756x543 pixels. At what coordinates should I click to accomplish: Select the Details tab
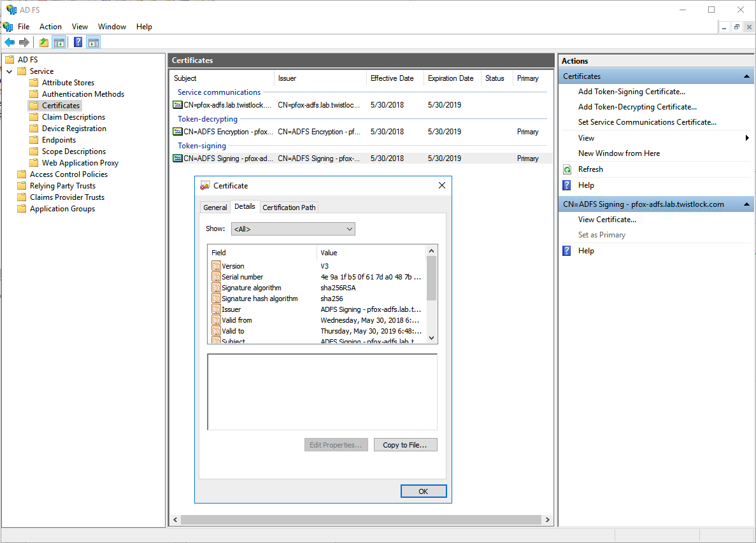click(x=245, y=206)
